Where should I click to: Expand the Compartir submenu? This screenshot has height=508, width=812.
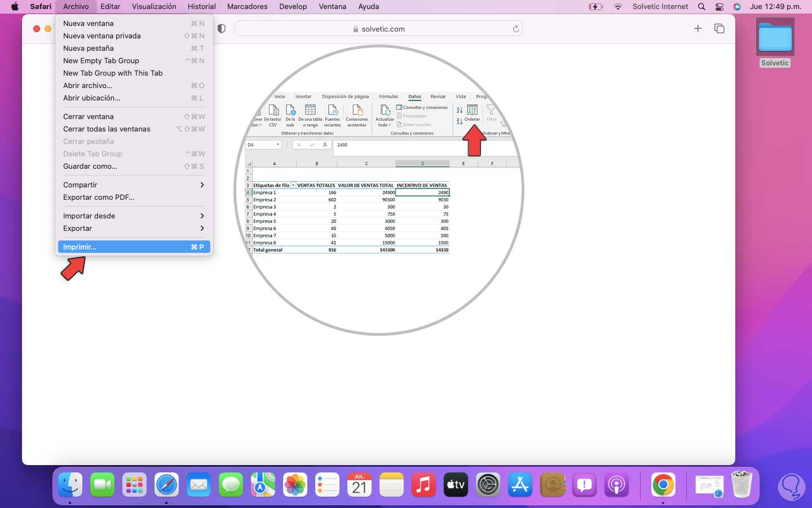tap(134, 185)
